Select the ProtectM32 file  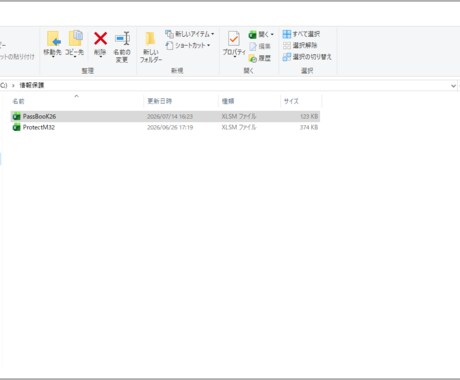(165, 127)
